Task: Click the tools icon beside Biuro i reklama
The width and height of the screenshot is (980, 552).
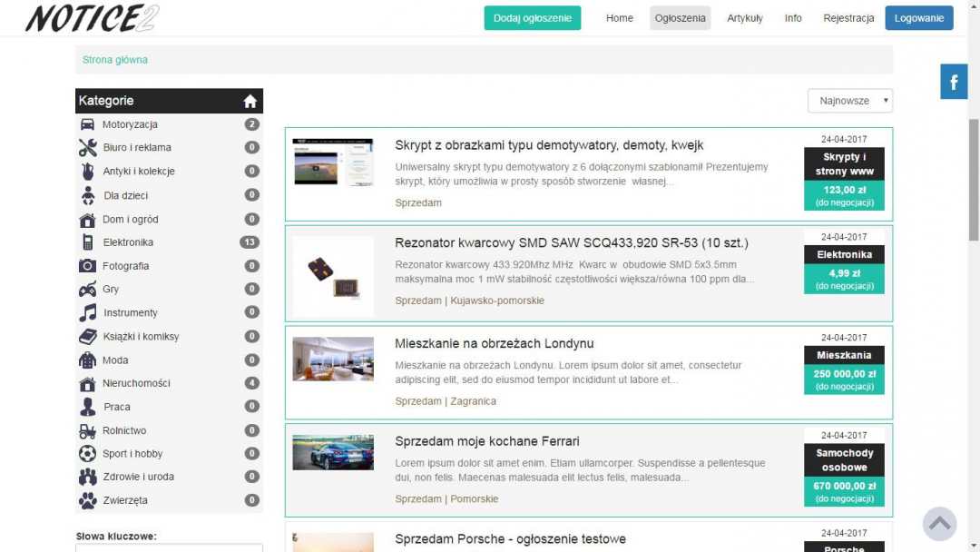Action: (88, 148)
